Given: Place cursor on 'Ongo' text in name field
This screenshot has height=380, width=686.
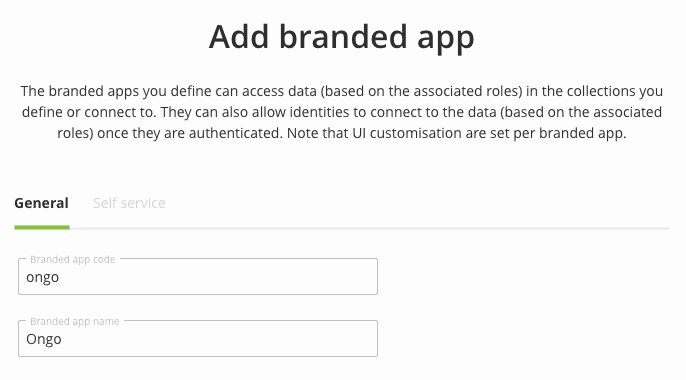Looking at the screenshot, I should tap(44, 339).
